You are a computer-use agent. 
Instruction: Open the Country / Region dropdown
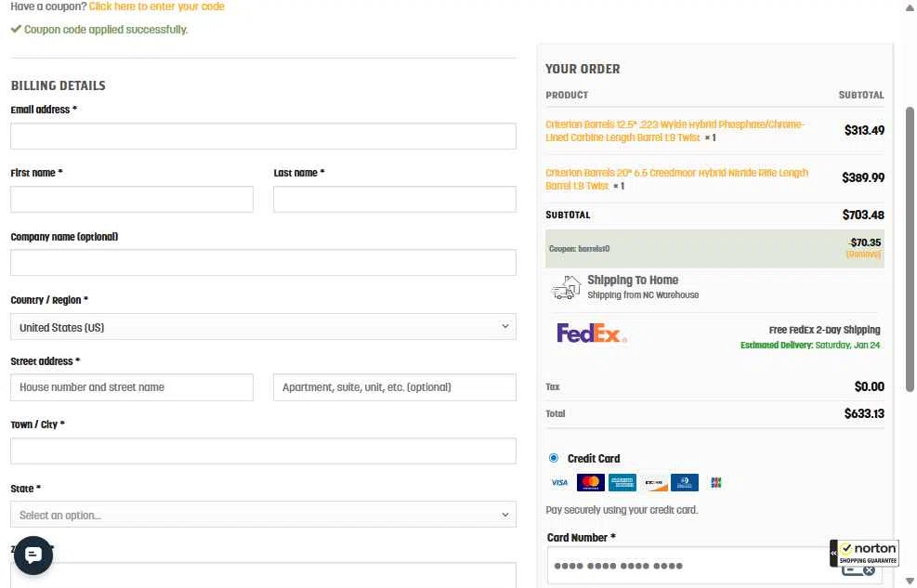[263, 327]
